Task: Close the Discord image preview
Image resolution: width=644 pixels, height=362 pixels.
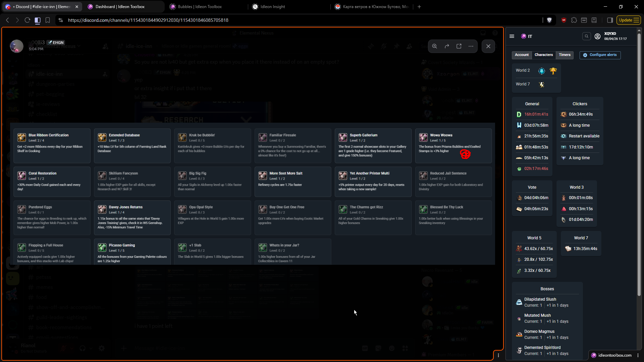Action: pyautogui.click(x=488, y=46)
